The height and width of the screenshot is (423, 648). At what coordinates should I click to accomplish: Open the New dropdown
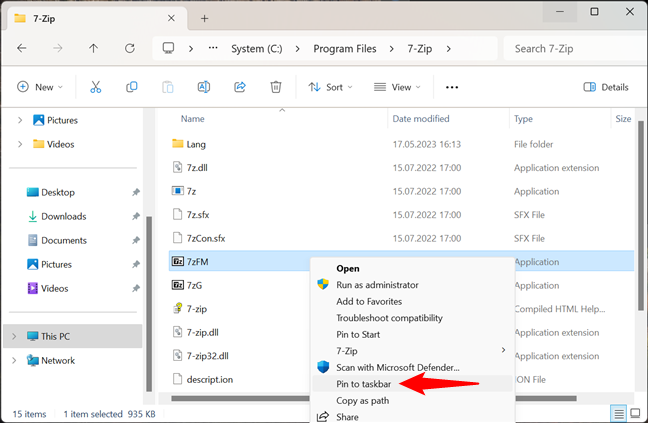click(40, 87)
